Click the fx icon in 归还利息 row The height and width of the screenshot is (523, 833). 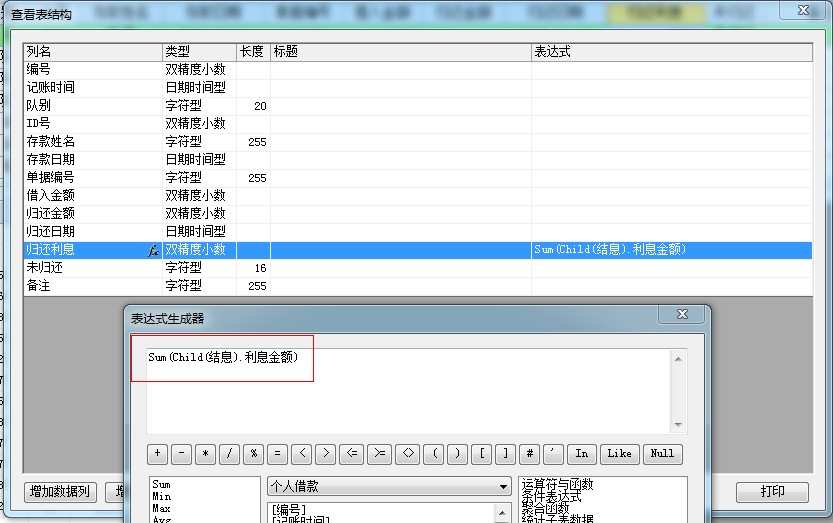[153, 250]
